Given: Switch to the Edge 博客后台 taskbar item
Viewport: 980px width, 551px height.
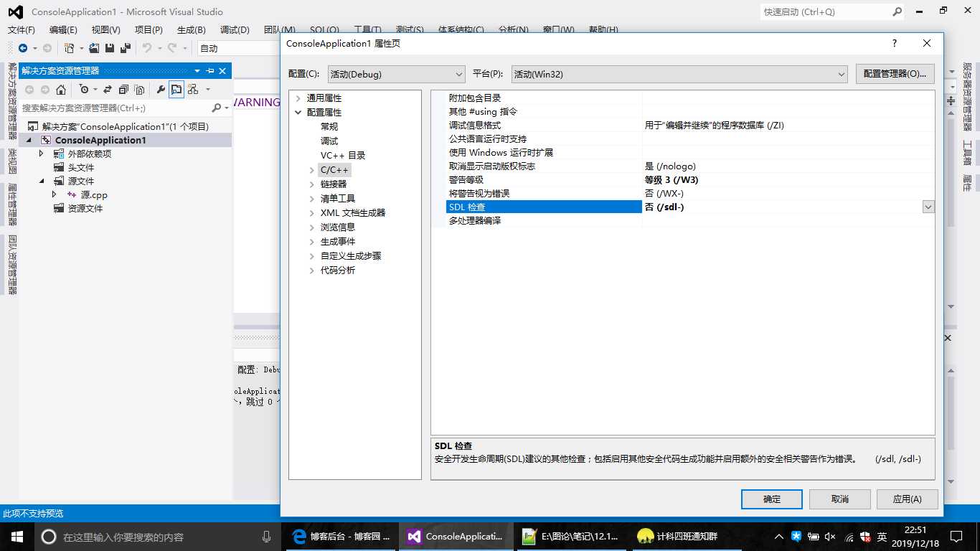Looking at the screenshot, I should click(341, 536).
